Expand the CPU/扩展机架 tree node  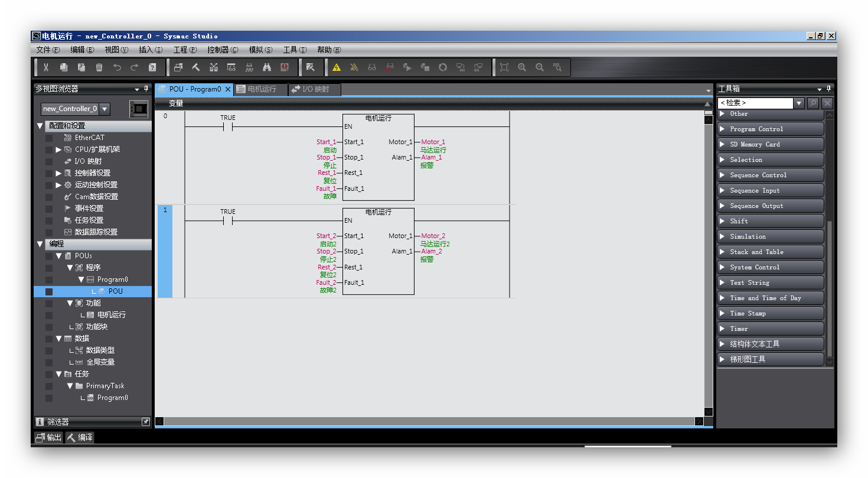point(58,149)
